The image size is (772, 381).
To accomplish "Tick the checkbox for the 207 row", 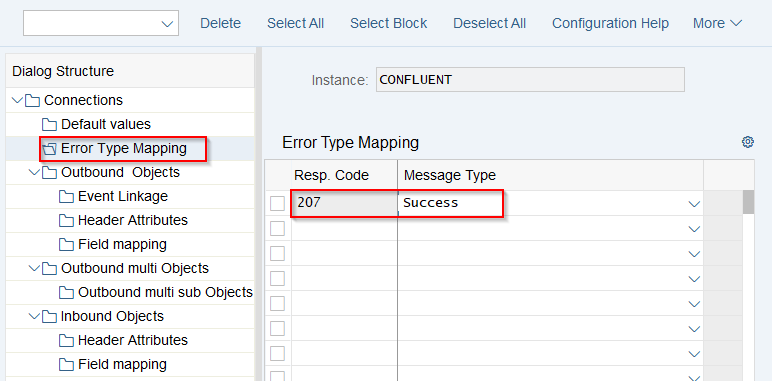I will (x=277, y=203).
